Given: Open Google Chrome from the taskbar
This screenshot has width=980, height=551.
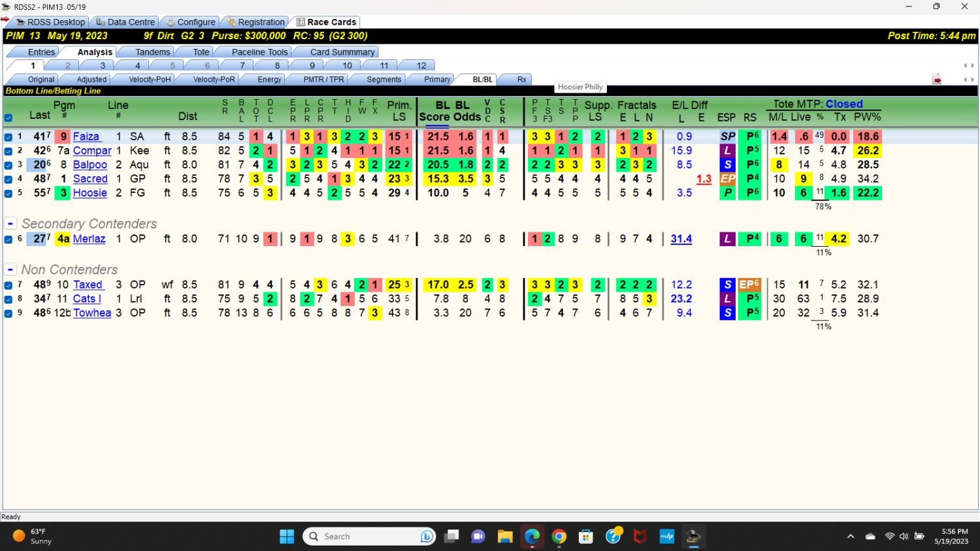Looking at the screenshot, I should (x=559, y=537).
